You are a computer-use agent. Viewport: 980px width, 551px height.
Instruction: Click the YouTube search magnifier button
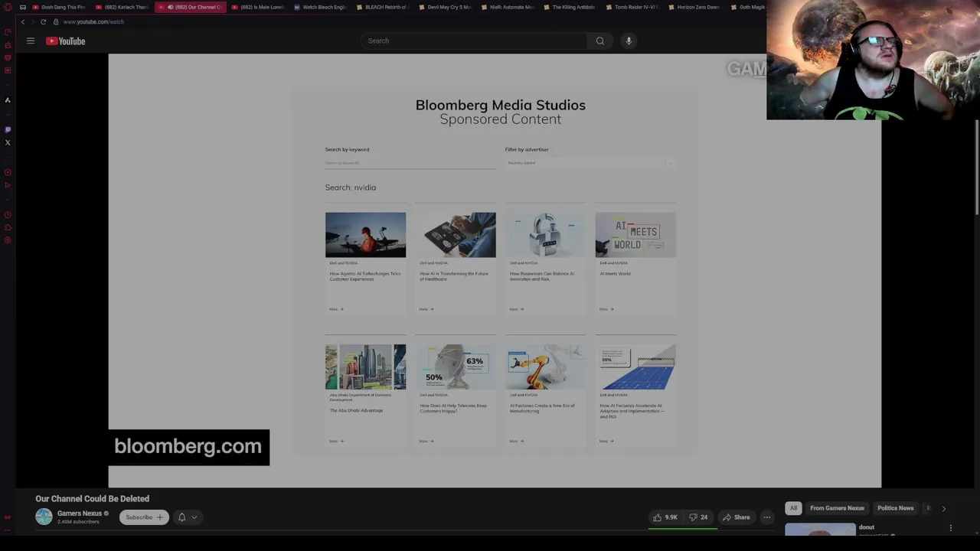(600, 41)
